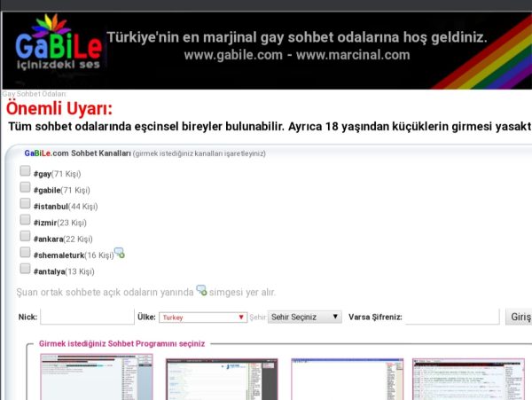532x400 pixels.
Task: Click the #izmir(23 Kişi) channel label
Action: [x=60, y=223]
